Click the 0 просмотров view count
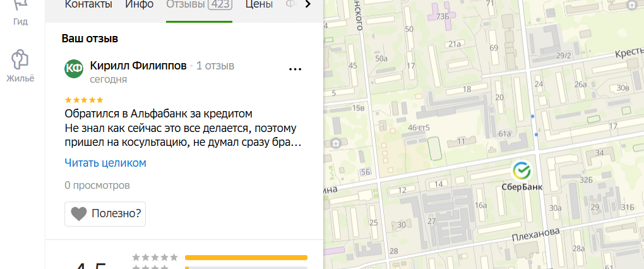The image size is (644, 269). click(x=97, y=186)
